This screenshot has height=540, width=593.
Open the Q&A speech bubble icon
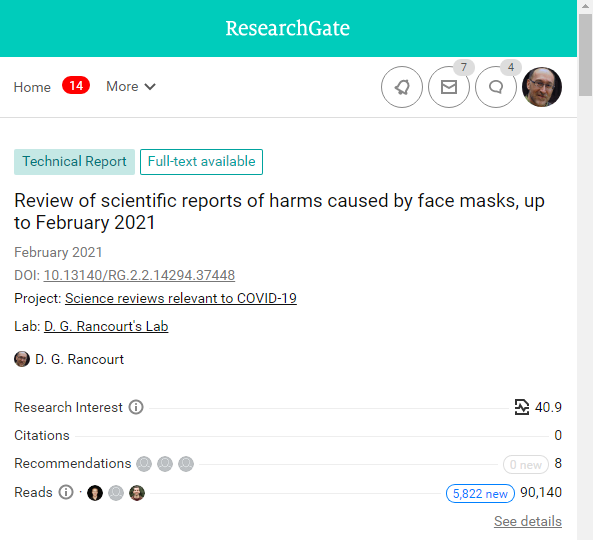[x=495, y=87]
